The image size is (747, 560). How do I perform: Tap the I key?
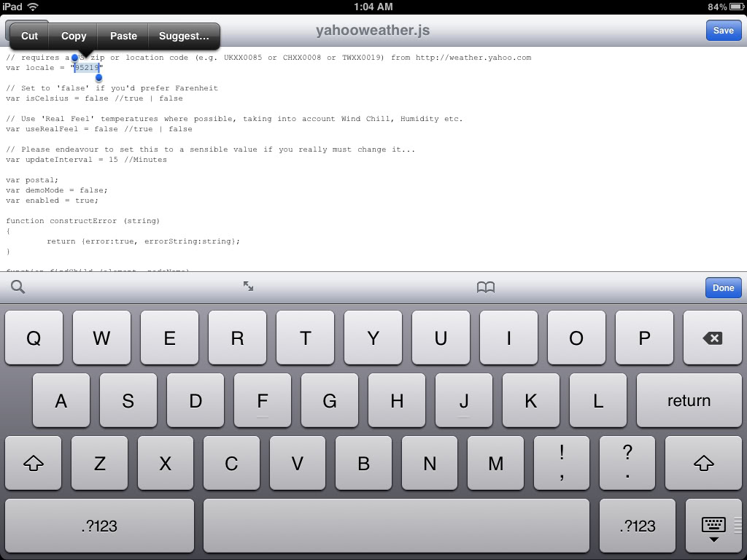tap(508, 338)
